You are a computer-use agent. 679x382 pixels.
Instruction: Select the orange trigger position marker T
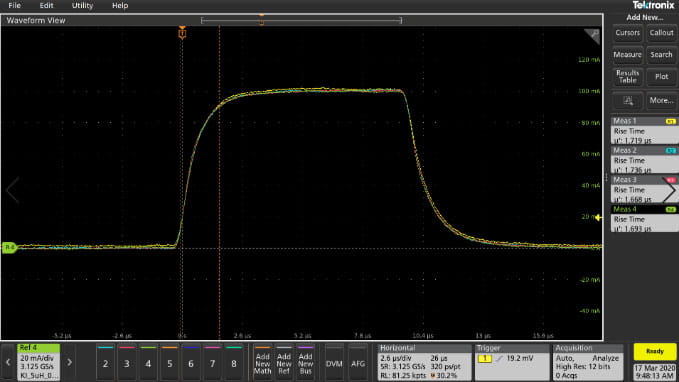(182, 32)
